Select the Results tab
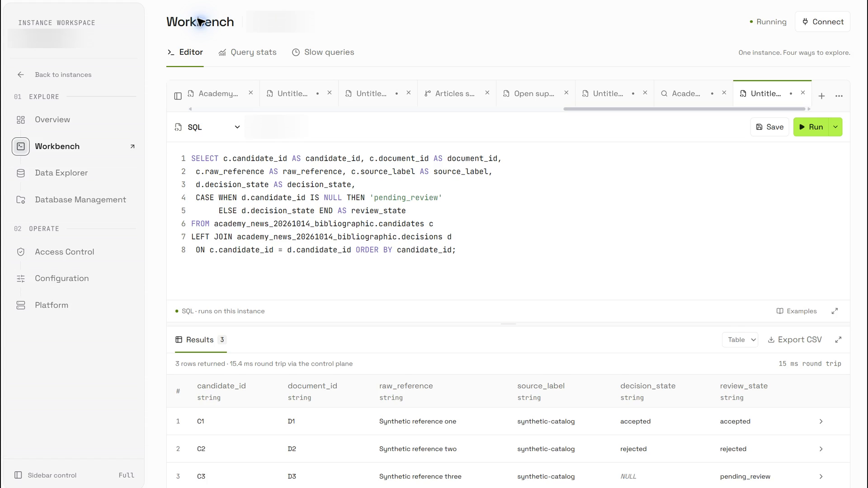This screenshot has width=868, height=488. [201, 340]
